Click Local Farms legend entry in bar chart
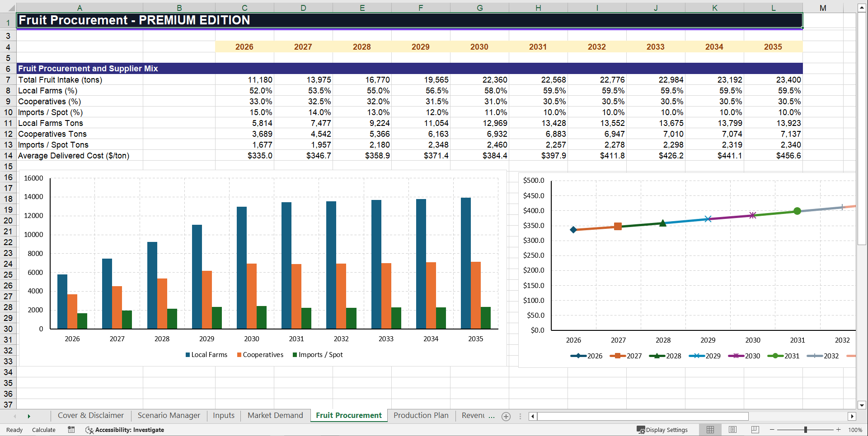 tap(206, 355)
